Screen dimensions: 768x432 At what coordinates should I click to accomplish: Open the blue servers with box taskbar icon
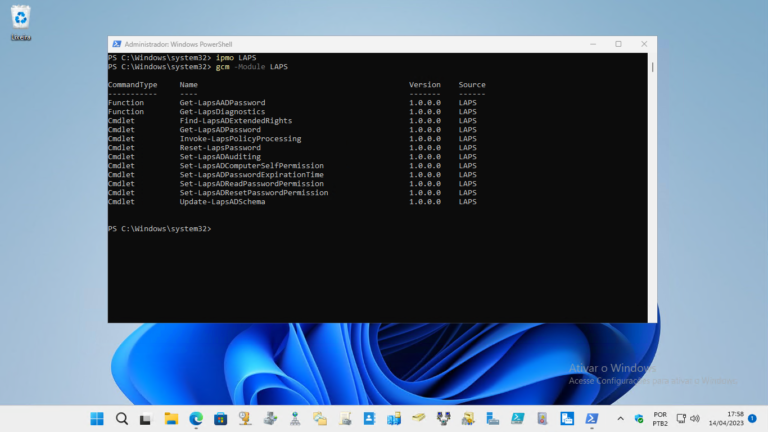394,419
